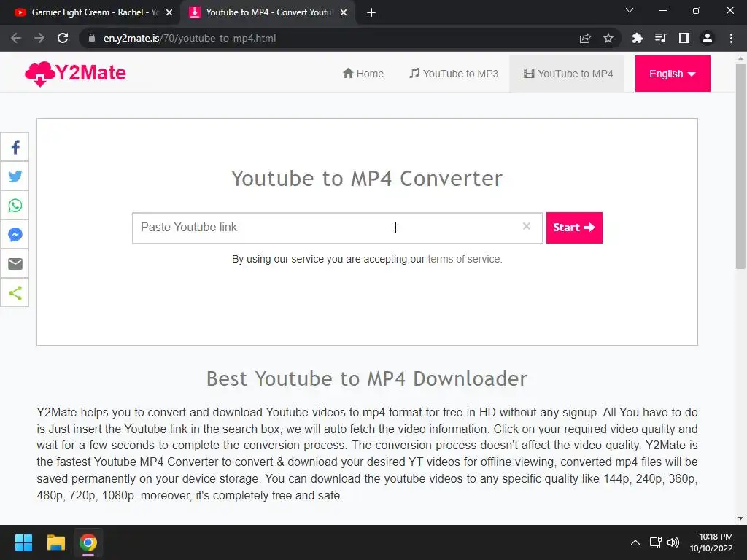Screen dimensions: 747x560
Task: Open YouTube to MP3 nav item
Action: (x=454, y=74)
